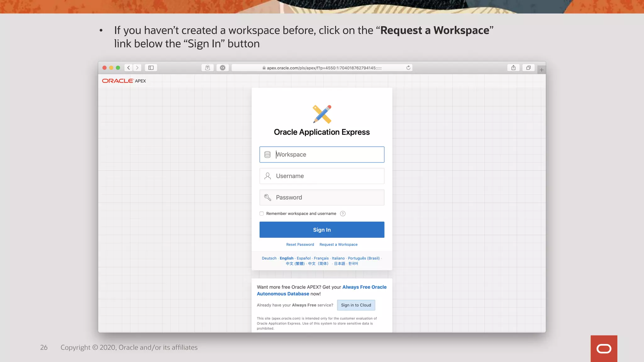Screen dimensions: 644x362
Task: Click the Sign in to Cloud button
Action: (x=356, y=305)
